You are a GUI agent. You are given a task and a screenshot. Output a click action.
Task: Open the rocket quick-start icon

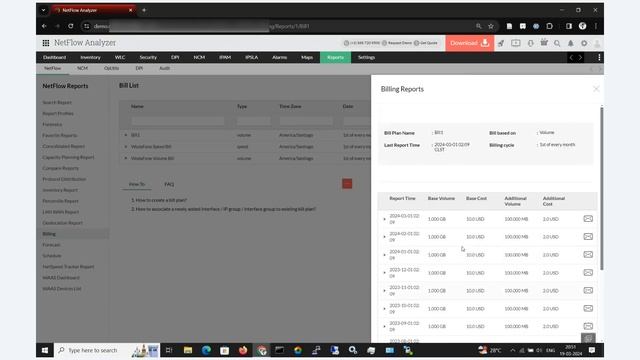(501, 43)
